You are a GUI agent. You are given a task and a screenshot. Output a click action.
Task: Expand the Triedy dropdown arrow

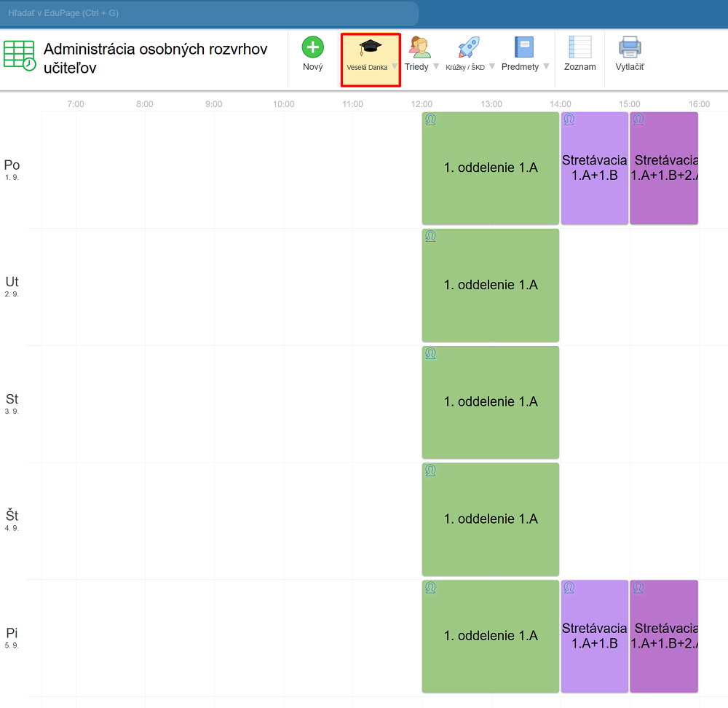point(436,66)
